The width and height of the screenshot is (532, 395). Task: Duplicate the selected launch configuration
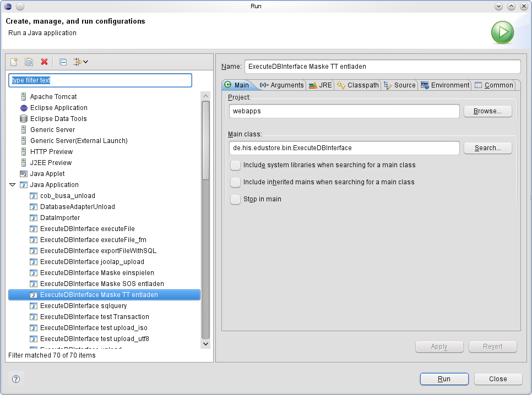(x=29, y=62)
